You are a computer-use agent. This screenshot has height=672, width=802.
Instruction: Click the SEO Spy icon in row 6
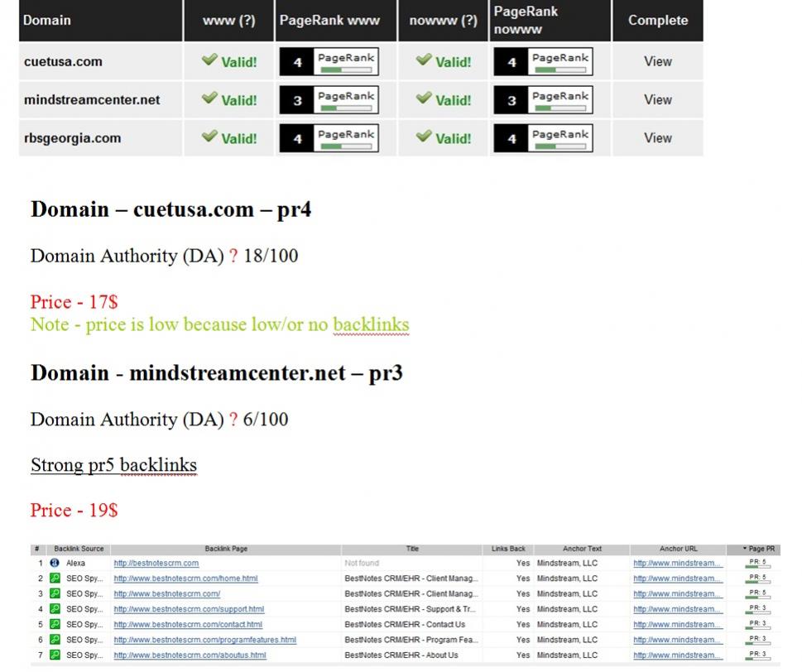(55, 639)
